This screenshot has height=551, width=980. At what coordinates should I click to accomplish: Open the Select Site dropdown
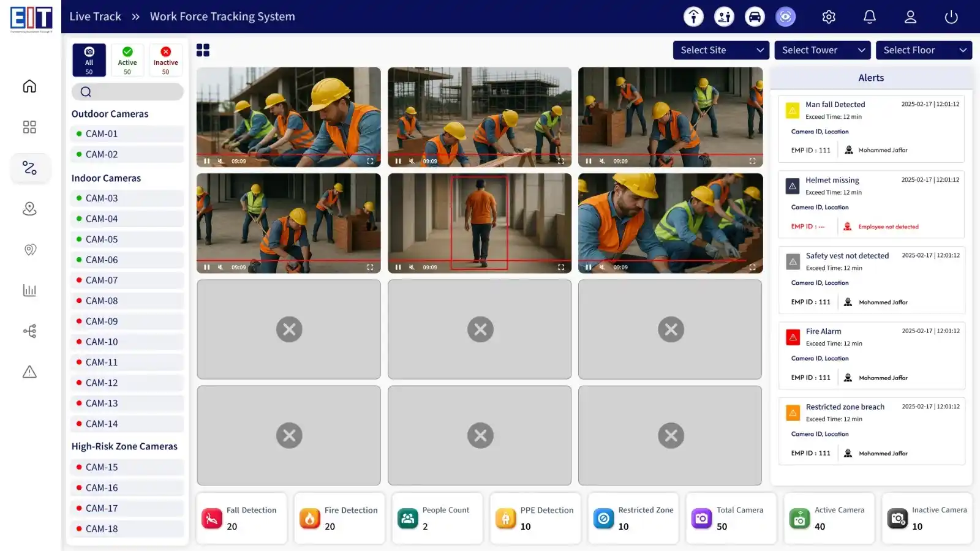(x=720, y=50)
